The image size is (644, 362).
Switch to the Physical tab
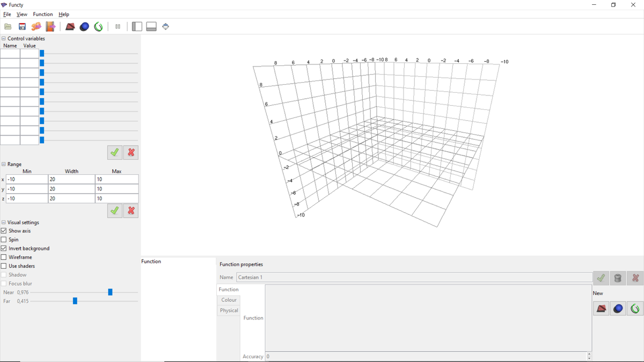(229, 311)
